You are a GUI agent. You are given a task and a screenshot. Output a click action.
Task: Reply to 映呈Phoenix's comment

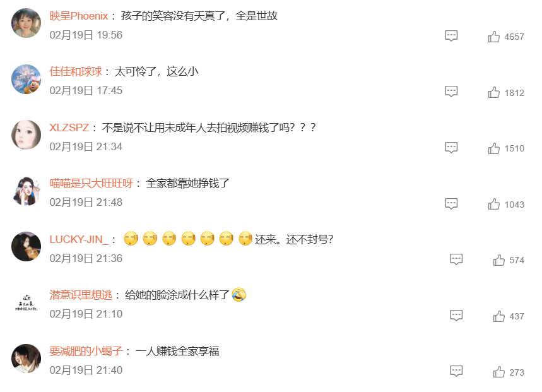451,35
